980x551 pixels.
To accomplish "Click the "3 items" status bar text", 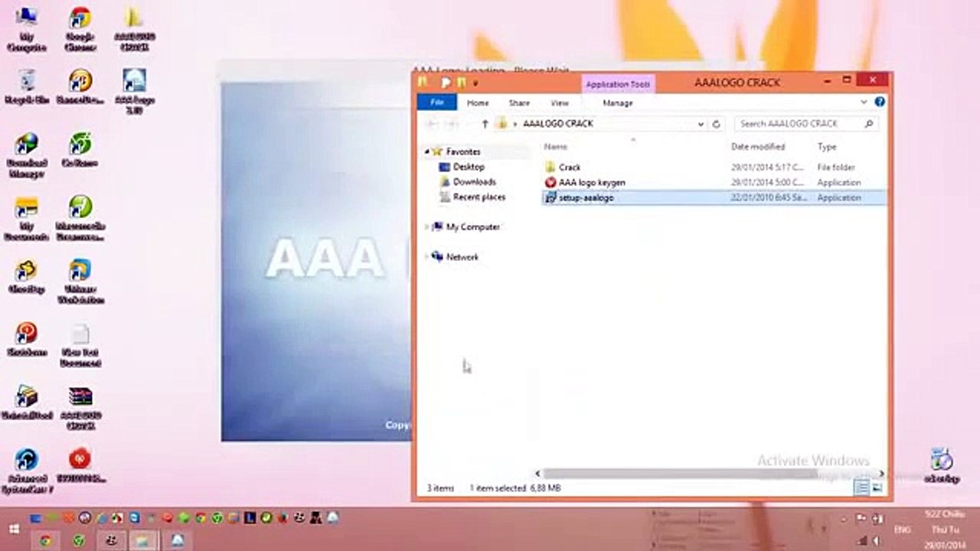I will (x=440, y=487).
